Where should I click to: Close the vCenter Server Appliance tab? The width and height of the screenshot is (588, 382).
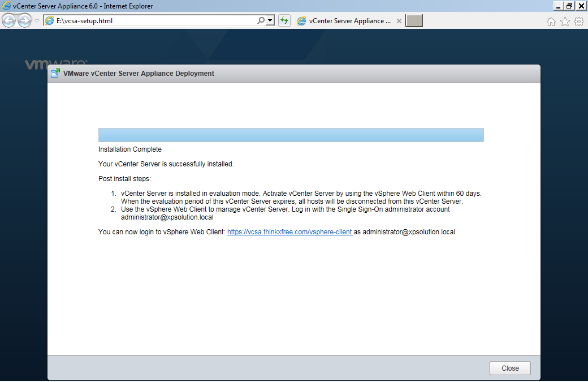click(x=399, y=21)
